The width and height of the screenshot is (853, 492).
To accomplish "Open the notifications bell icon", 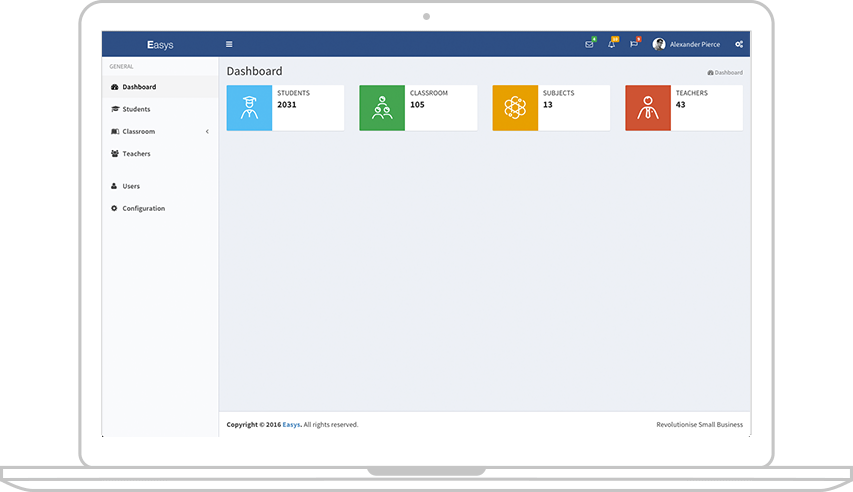I will click(611, 44).
